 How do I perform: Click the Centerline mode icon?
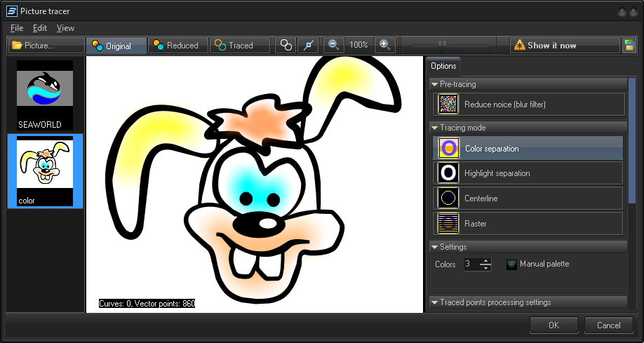coord(448,199)
